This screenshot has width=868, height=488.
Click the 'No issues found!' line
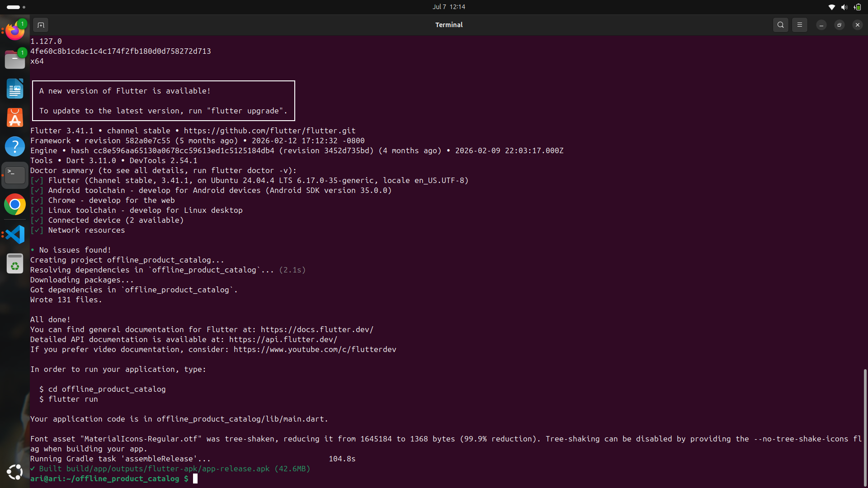point(71,250)
